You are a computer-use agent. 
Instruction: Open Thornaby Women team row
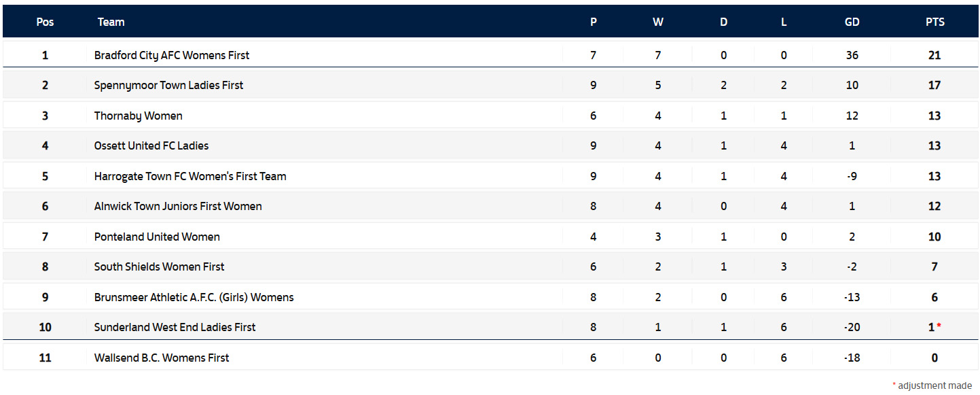coord(138,116)
